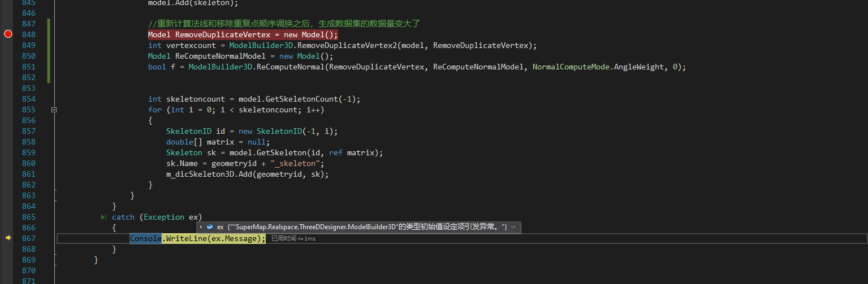Viewport: 868px width, 284px height.
Task: Place cursor on RemoveDuplicateVertex2 method call
Action: 347,45
